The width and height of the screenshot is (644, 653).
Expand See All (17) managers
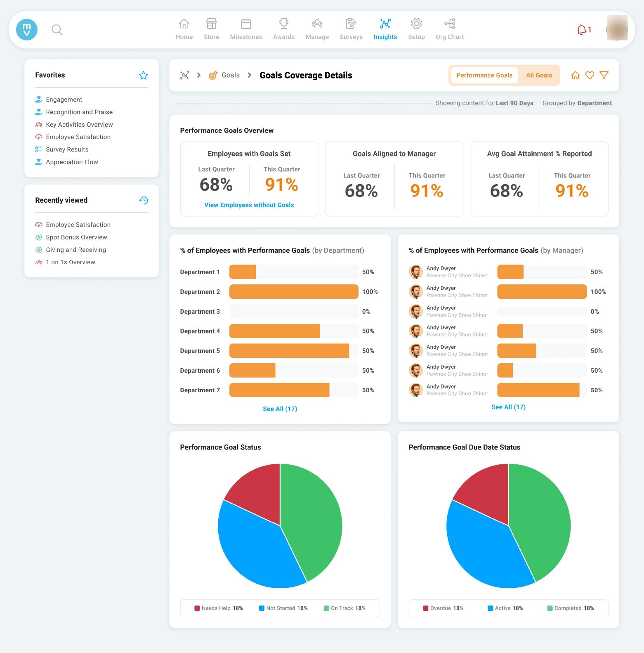(508, 407)
